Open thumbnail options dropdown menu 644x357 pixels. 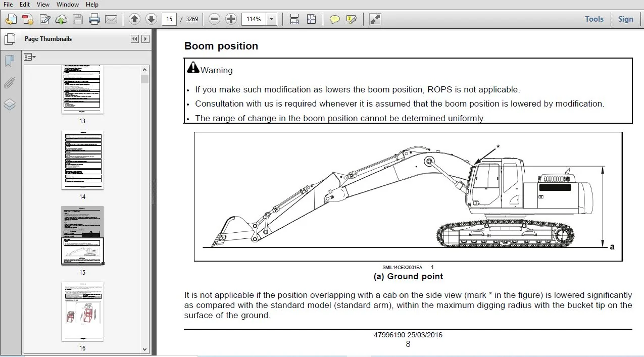30,57
